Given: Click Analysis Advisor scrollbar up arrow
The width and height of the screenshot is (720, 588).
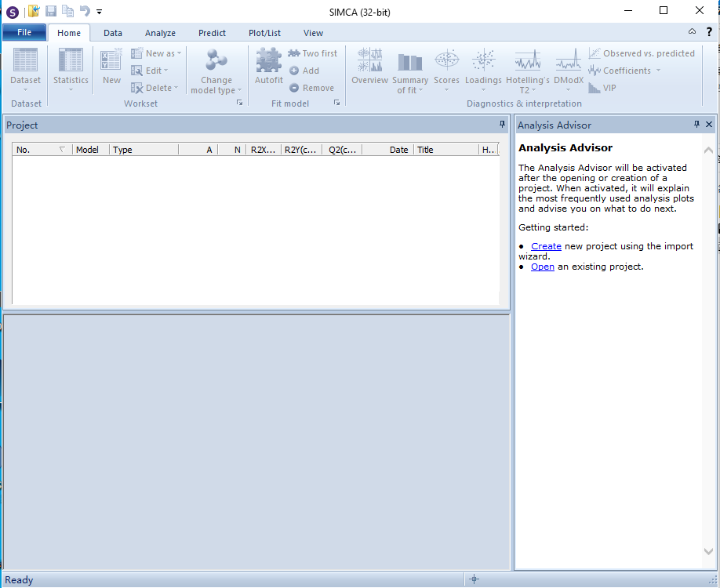Looking at the screenshot, I should tap(708, 150).
